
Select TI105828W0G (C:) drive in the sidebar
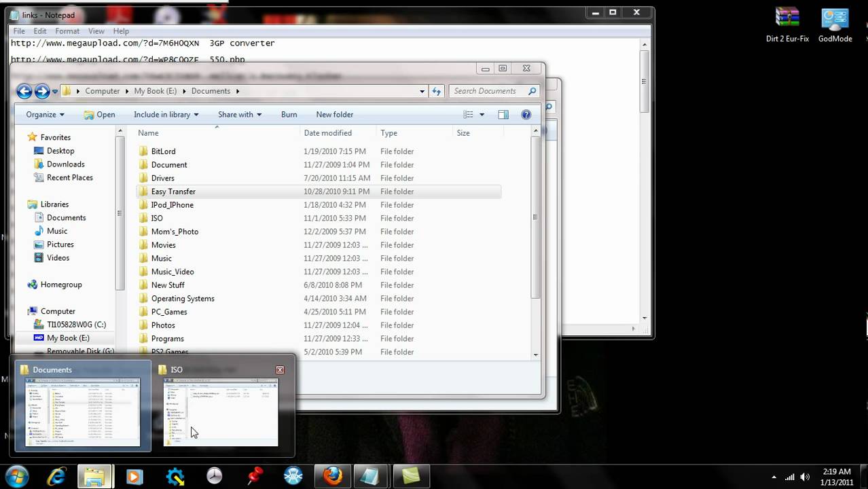tap(76, 325)
